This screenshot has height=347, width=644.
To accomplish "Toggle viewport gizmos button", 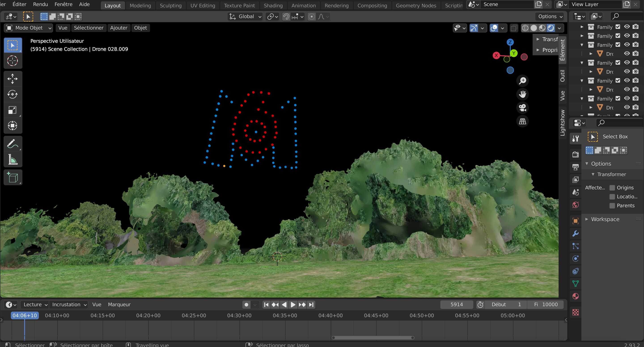I will point(474,28).
